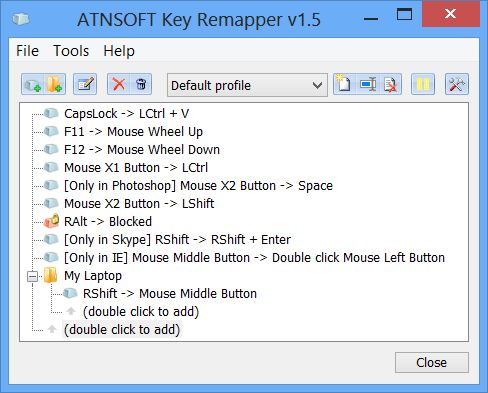Select the CapsLock -> LCtrl + V mapping
Viewport: 488px width, 393px height.
[126, 114]
